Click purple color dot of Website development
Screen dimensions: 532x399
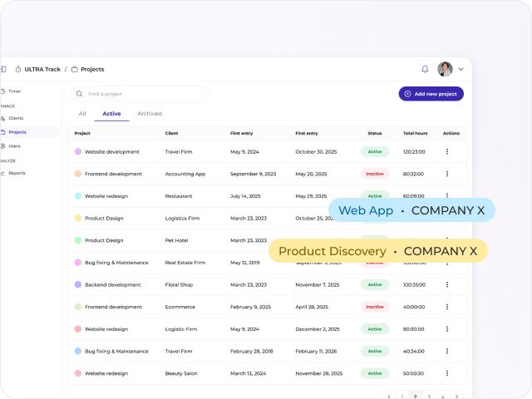[77, 151]
